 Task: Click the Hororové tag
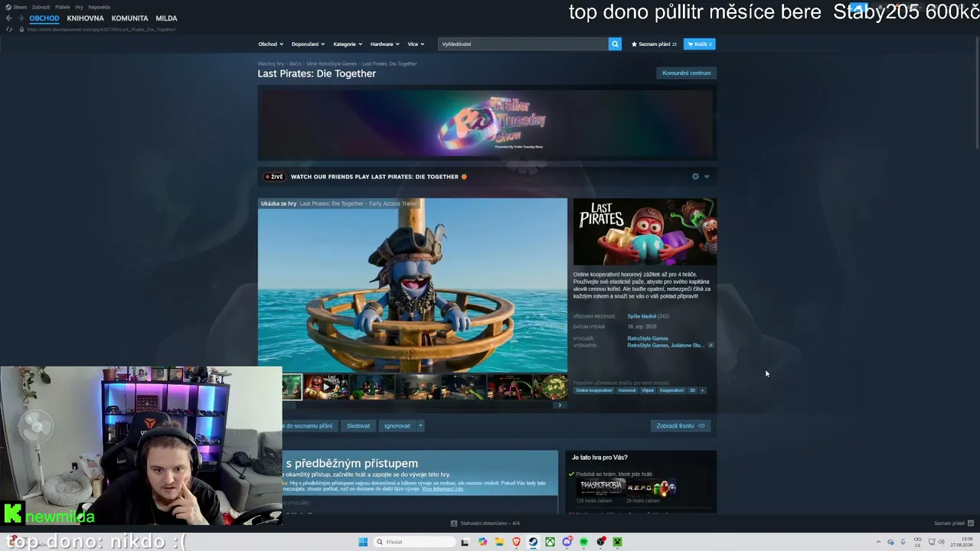[x=627, y=390]
